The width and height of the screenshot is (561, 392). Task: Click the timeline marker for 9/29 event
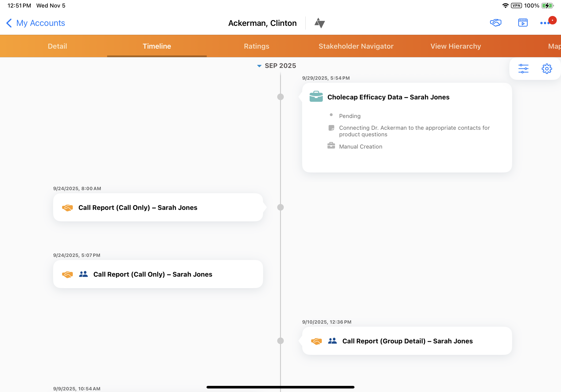click(x=280, y=97)
